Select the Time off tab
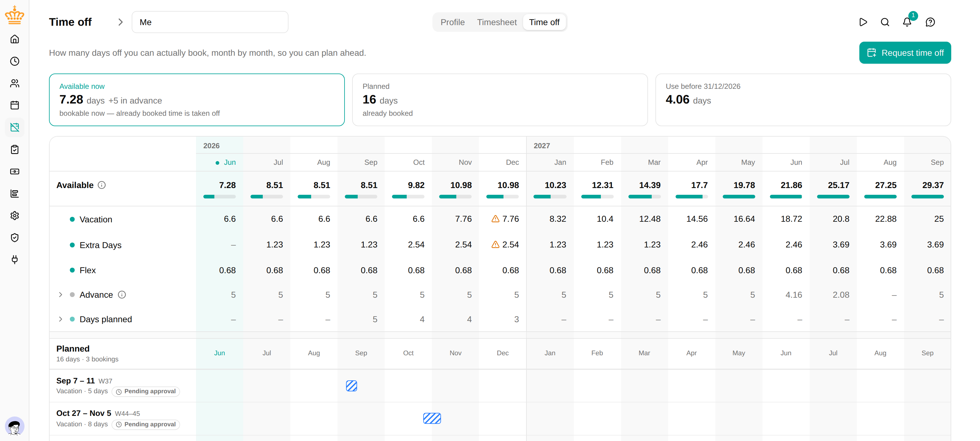Viewport: 980px width, 441px height. pyautogui.click(x=544, y=22)
